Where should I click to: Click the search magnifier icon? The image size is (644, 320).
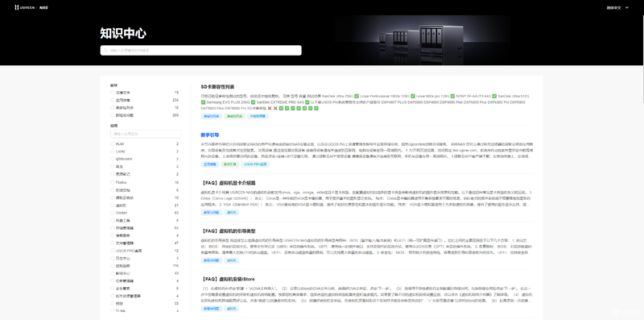click(105, 50)
